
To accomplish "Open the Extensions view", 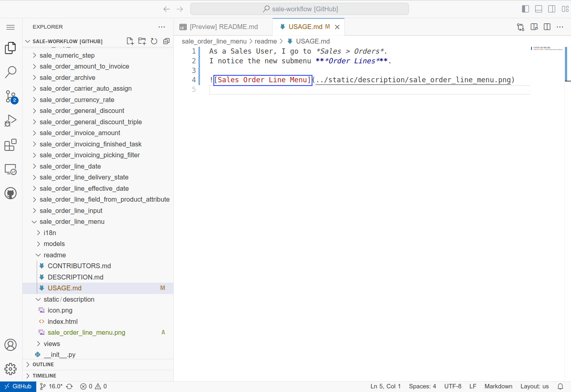I will [10, 145].
